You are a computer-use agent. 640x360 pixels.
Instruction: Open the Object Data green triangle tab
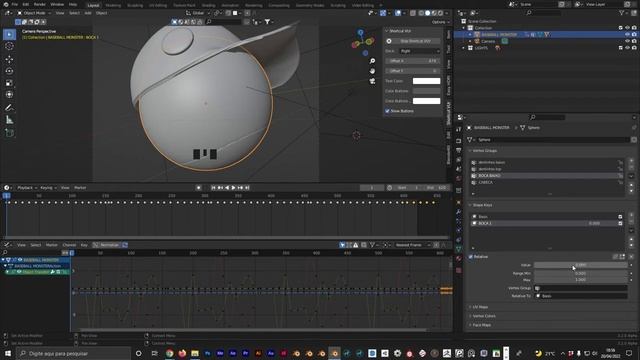pyautogui.click(x=459, y=249)
